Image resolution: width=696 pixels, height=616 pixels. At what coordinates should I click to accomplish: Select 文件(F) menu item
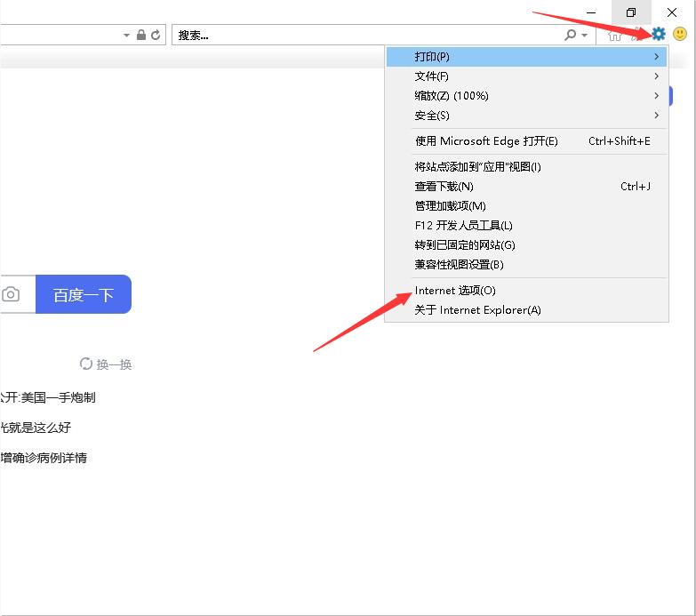point(526,76)
